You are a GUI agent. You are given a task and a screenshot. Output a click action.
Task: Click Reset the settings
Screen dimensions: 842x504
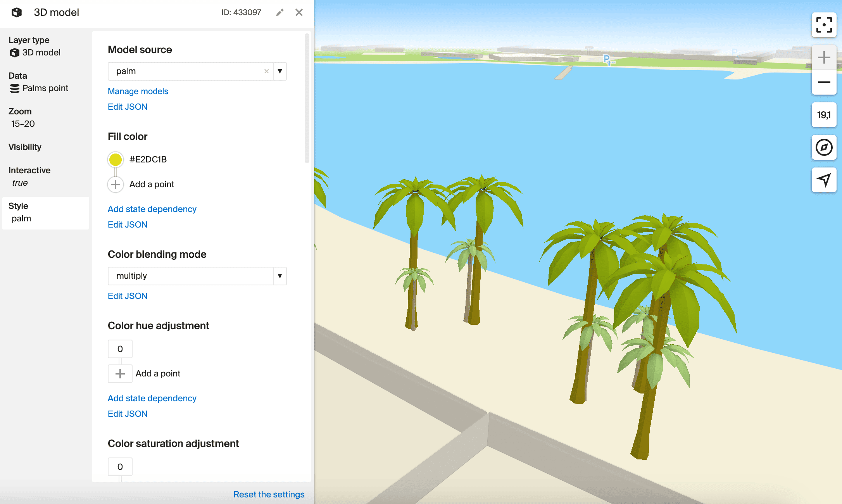pyautogui.click(x=269, y=494)
